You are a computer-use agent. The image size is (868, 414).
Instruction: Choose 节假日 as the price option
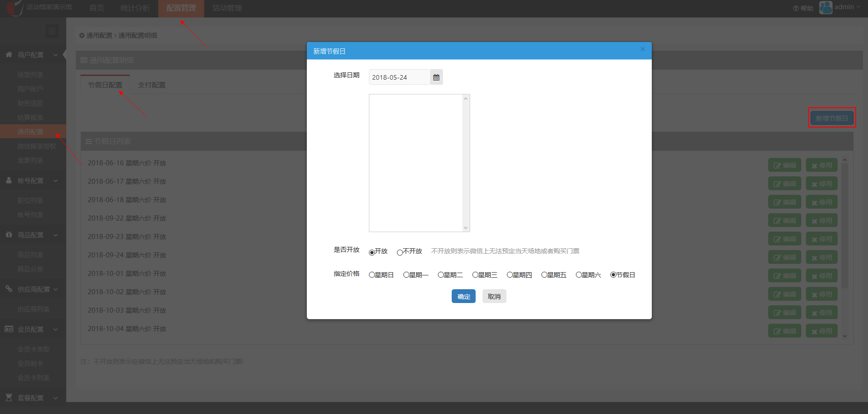tap(613, 275)
